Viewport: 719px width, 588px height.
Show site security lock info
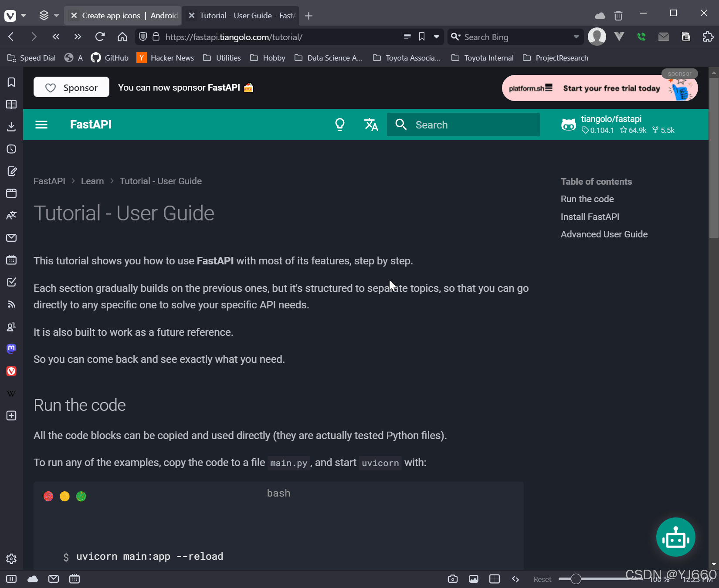(x=156, y=37)
